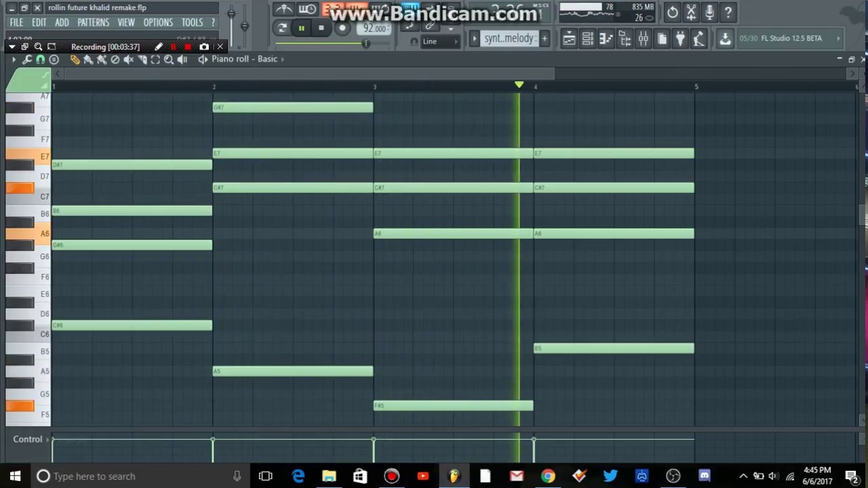Add a new pattern with plus button

point(544,39)
